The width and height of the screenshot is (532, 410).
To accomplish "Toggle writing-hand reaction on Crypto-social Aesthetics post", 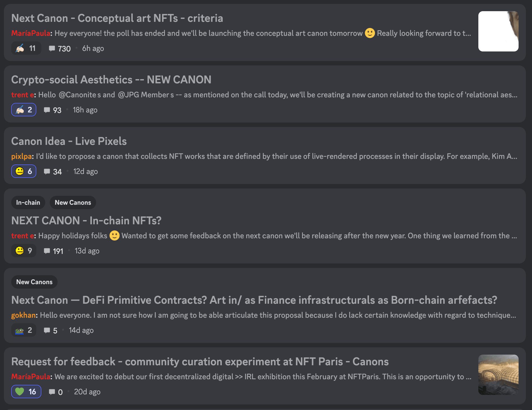I will 24,110.
